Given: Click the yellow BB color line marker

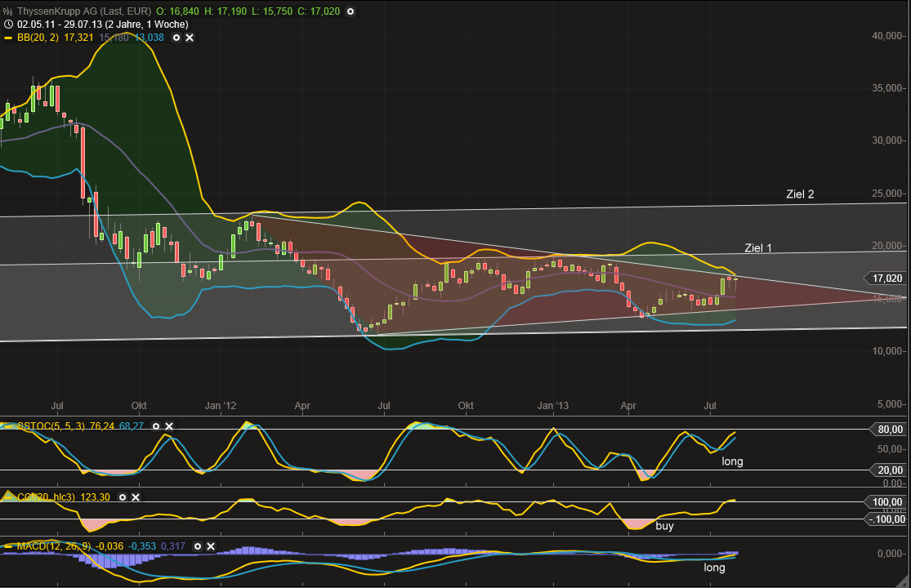Looking at the screenshot, I should click(x=8, y=38).
